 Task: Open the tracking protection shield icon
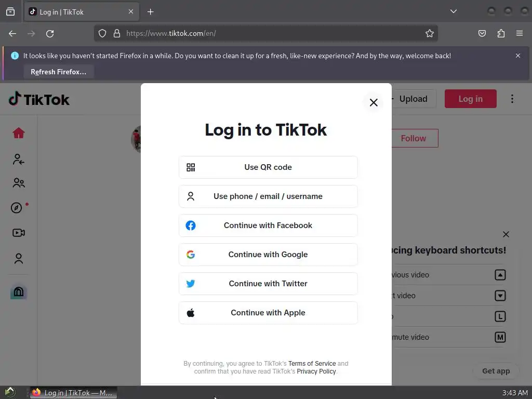click(102, 33)
